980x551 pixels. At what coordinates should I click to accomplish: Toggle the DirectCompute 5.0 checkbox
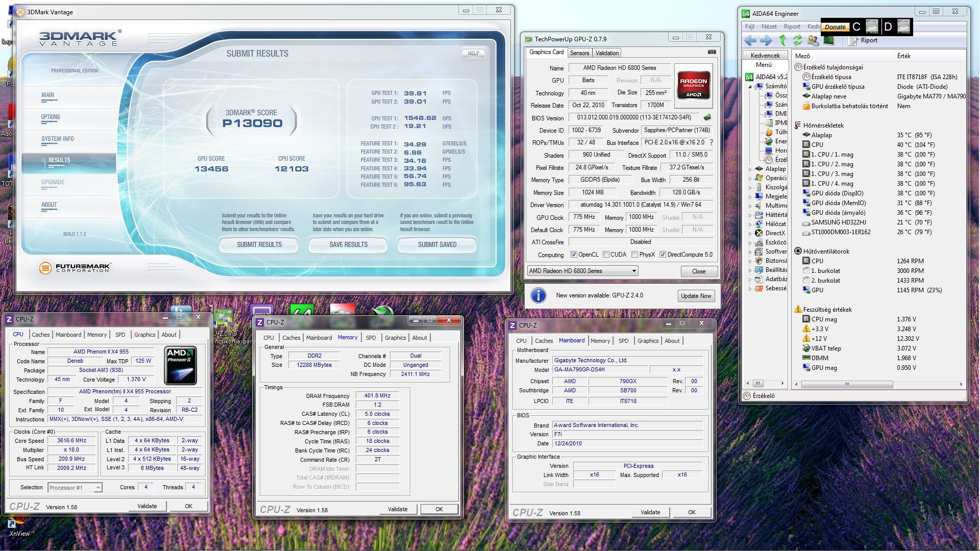(663, 255)
